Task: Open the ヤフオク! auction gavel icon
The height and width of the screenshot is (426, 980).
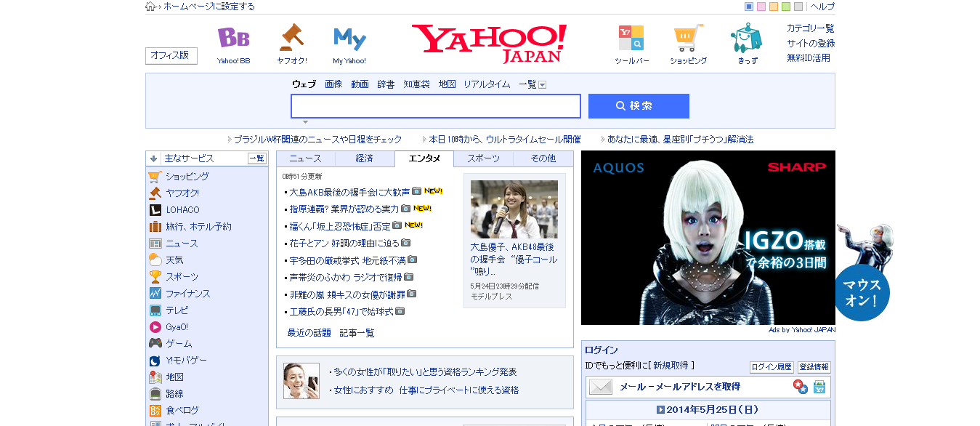Action: [291, 37]
